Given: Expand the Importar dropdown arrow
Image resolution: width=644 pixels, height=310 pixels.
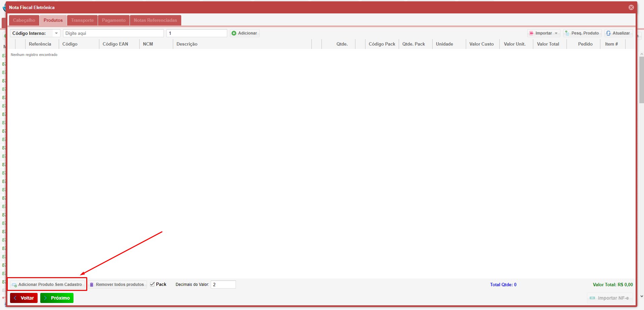Looking at the screenshot, I should 556,33.
